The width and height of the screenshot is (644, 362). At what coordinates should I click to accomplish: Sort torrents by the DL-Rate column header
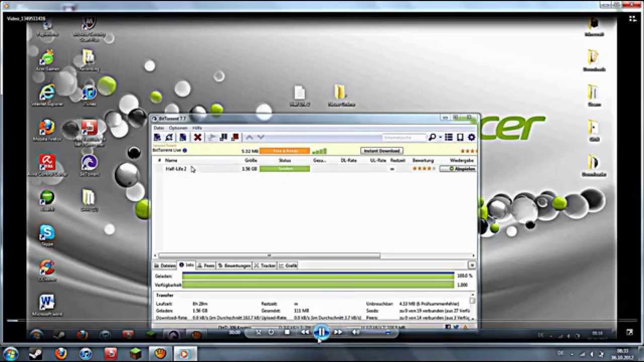(x=349, y=160)
